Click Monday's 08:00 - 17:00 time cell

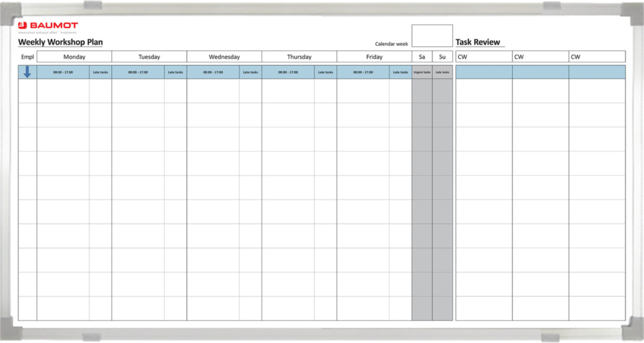[63, 72]
